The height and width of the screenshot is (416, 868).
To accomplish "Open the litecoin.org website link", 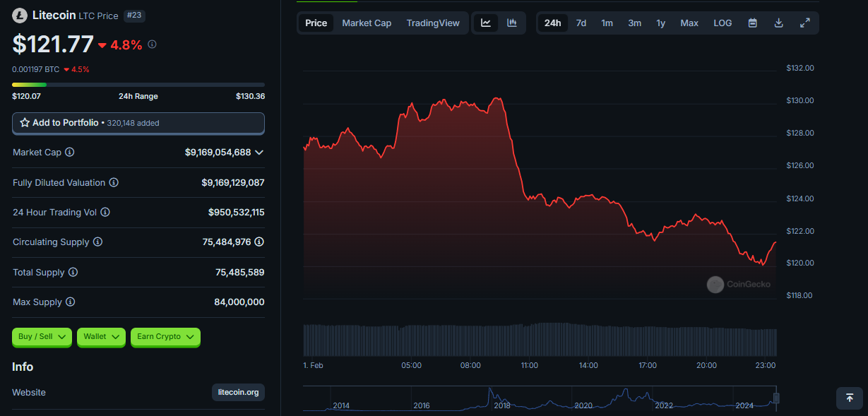I will 238,392.
